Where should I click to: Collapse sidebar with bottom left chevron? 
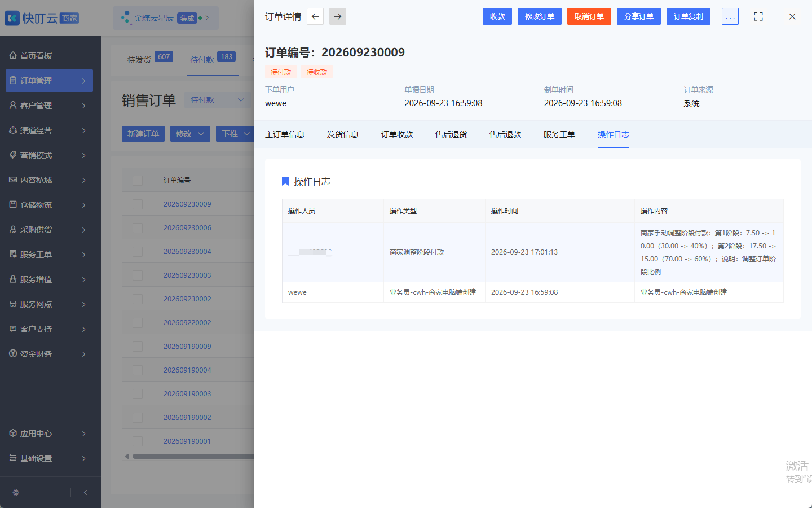coord(85,492)
